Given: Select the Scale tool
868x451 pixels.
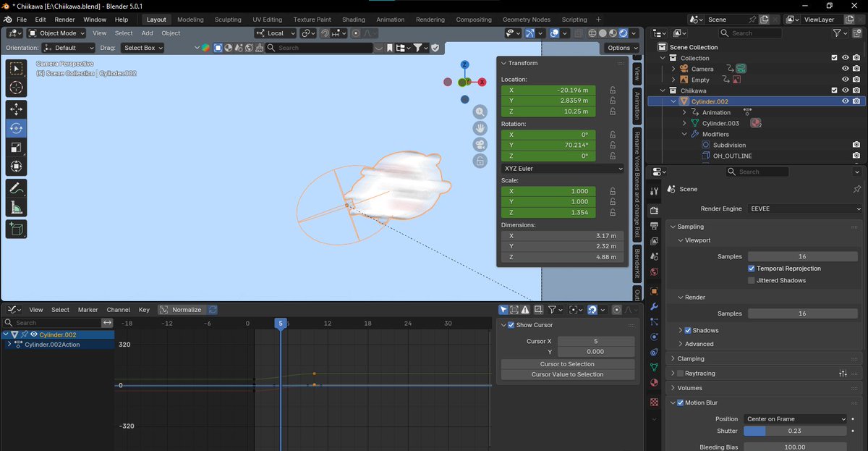Looking at the screenshot, I should click(x=16, y=148).
